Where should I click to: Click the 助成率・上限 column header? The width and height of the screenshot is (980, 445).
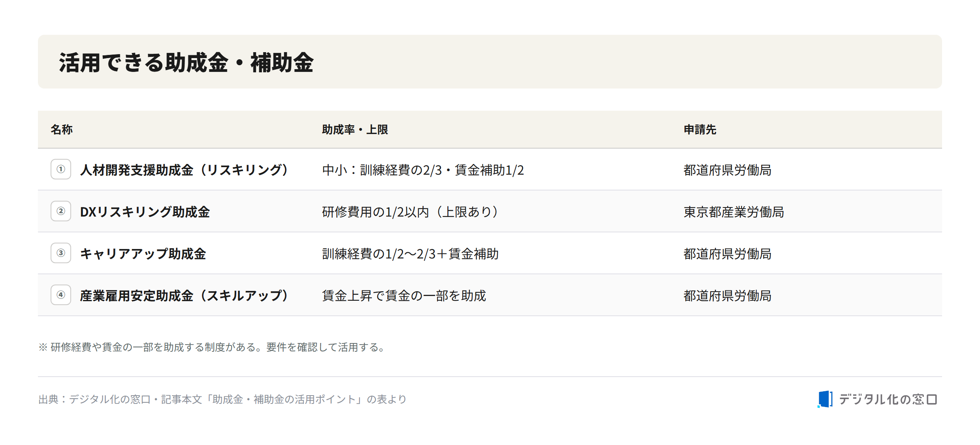pyautogui.click(x=355, y=130)
